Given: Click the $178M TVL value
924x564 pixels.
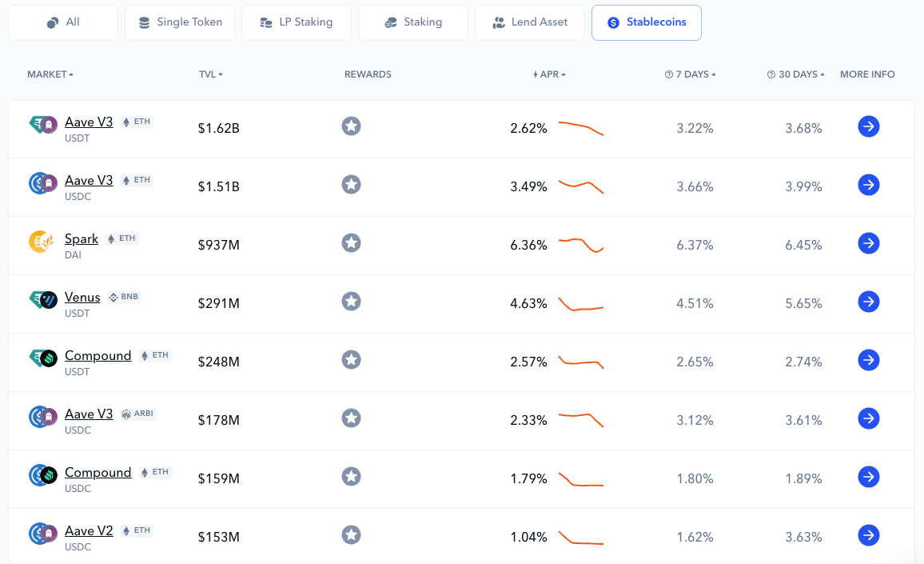Looking at the screenshot, I should point(219,420).
